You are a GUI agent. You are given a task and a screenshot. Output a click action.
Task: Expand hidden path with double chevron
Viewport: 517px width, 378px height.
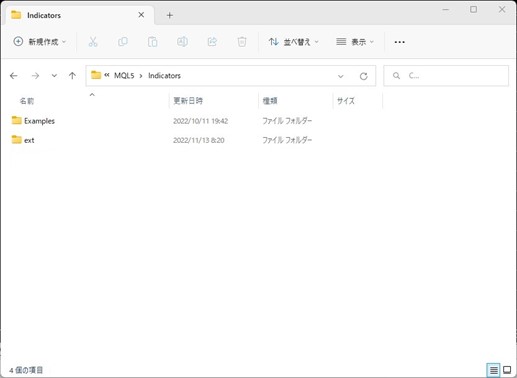pyautogui.click(x=107, y=75)
